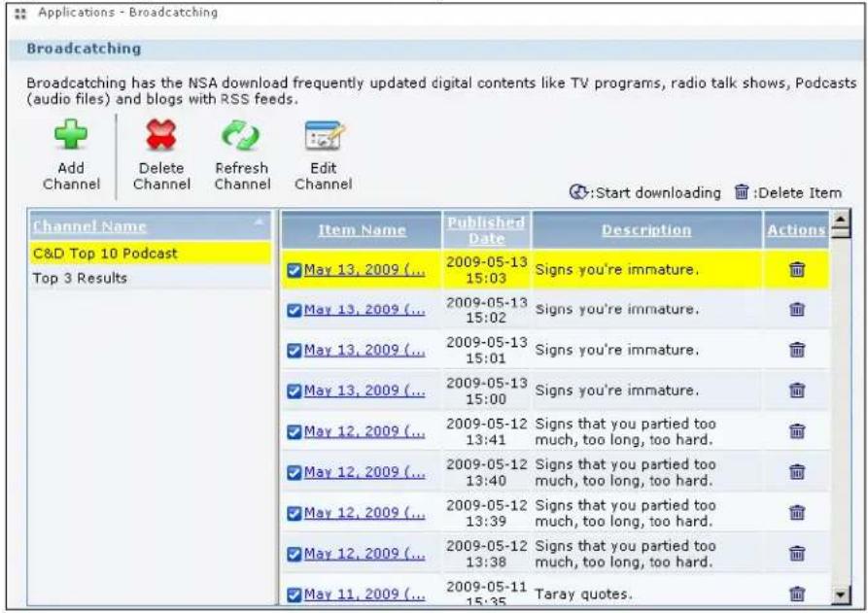The height and width of the screenshot is (613, 868).
Task: Toggle status icon of 15:00 item
Action: coord(295,392)
